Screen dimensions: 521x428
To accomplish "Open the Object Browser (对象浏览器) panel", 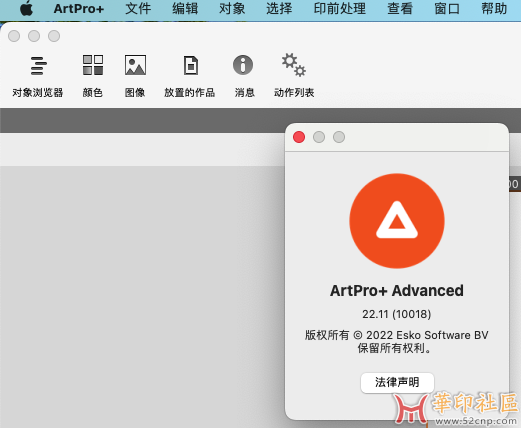I will [x=38, y=76].
